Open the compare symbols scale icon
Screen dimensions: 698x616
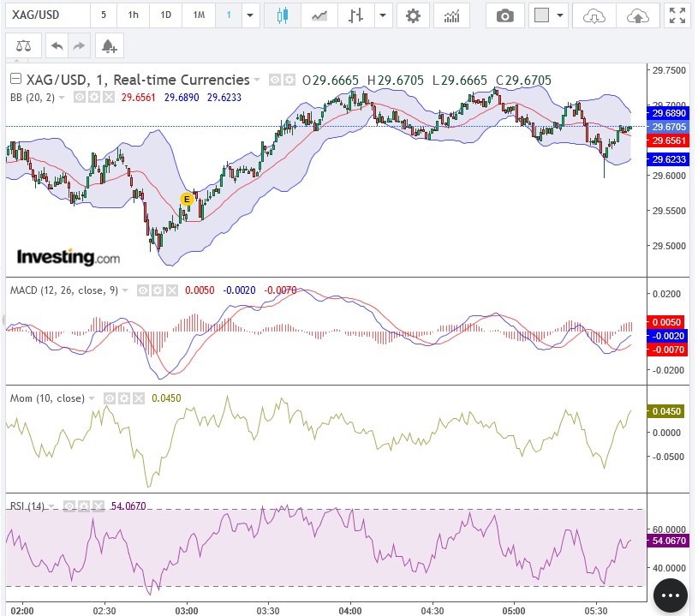point(24,45)
